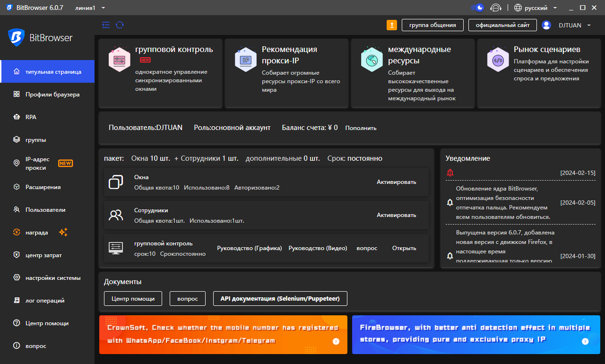605x364 pixels.
Task: Toggle the dark mode switch
Action: pyautogui.click(x=477, y=8)
